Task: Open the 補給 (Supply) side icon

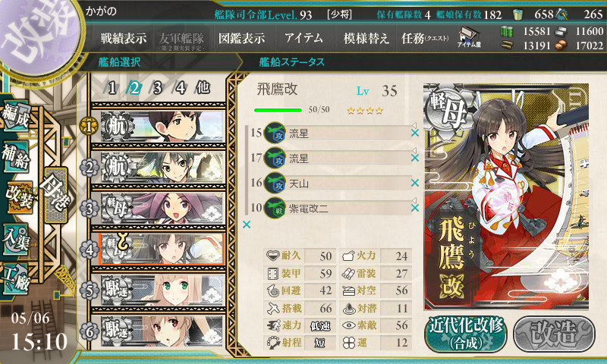Action: point(15,157)
